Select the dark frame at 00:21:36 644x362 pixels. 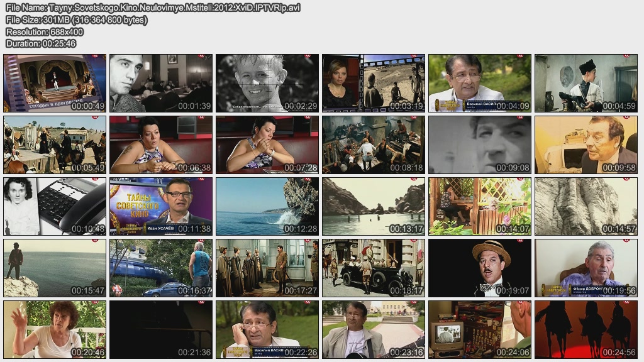coord(161,329)
